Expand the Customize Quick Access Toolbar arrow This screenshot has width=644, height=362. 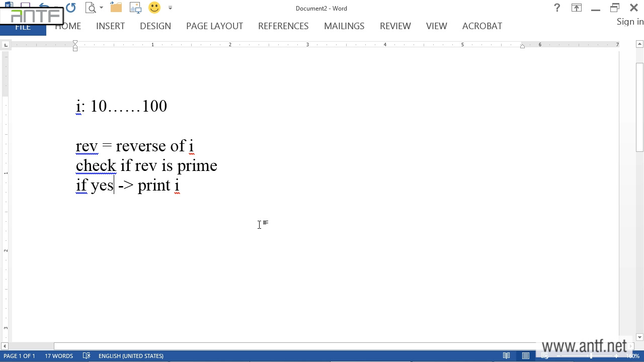(170, 8)
